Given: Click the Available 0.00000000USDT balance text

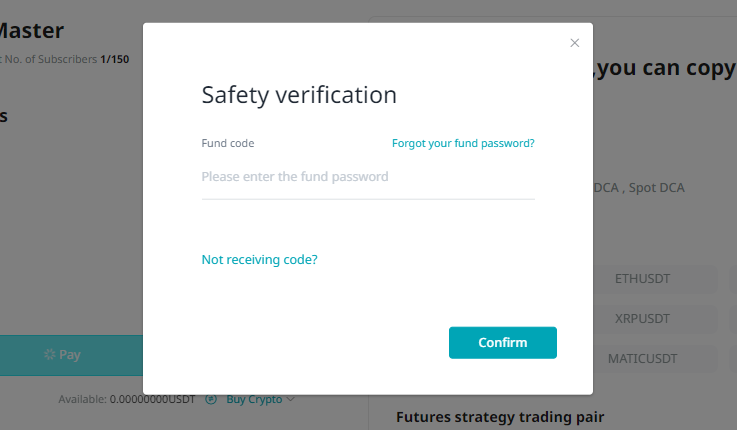Looking at the screenshot, I should click(126, 399).
